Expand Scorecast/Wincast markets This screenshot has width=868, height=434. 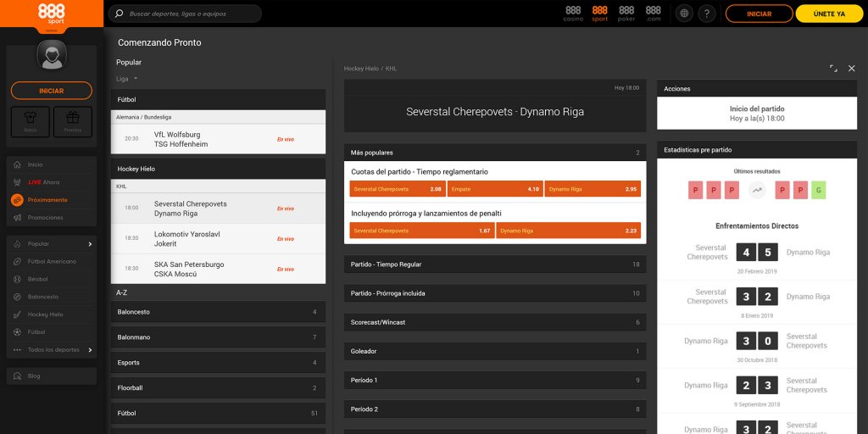click(495, 322)
